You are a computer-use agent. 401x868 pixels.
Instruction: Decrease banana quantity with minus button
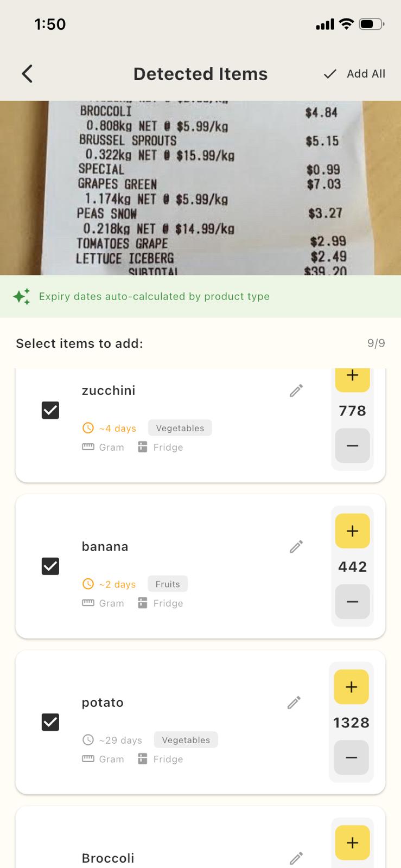point(352,602)
